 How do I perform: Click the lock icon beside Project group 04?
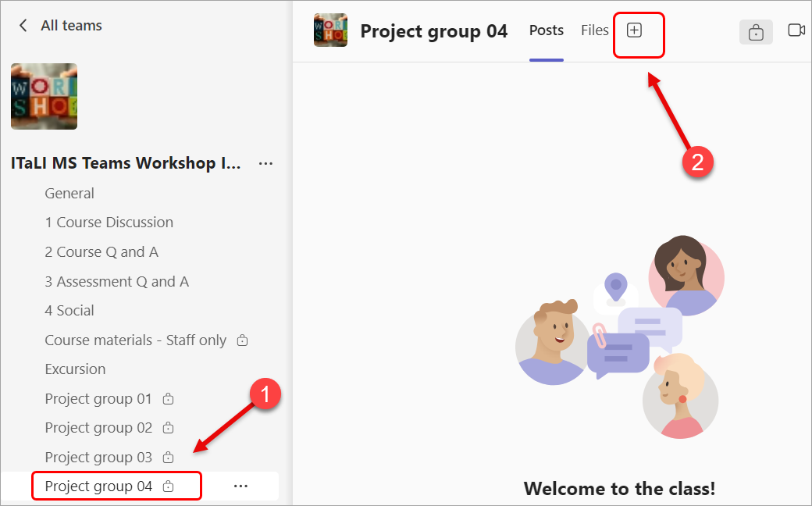(168, 486)
